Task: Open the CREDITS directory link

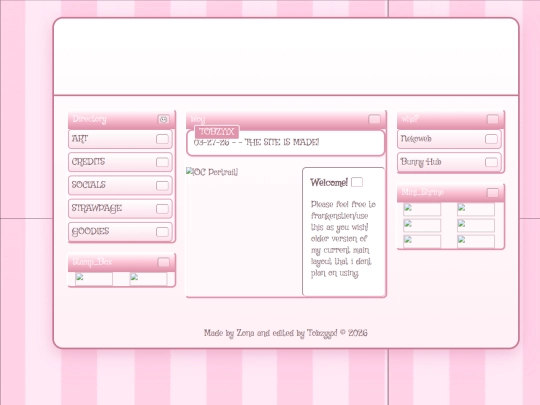Action: point(120,162)
